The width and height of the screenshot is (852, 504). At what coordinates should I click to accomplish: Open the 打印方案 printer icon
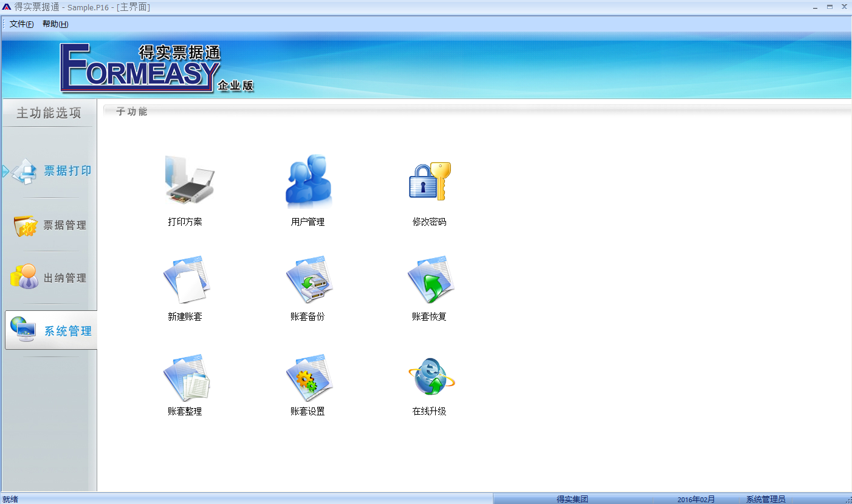tap(189, 180)
